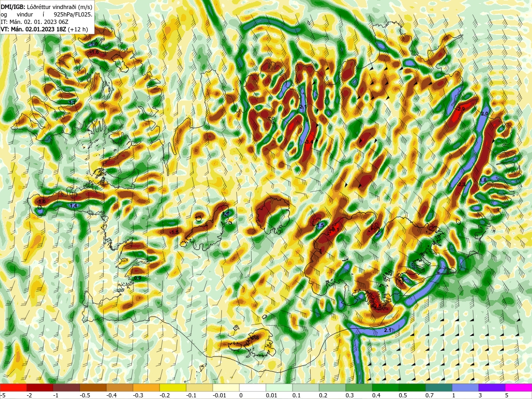Click the "2.1" value just above the -3.4 label

303,107
